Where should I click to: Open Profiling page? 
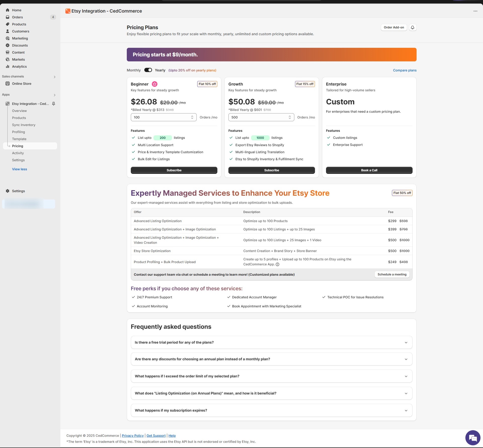tap(18, 132)
